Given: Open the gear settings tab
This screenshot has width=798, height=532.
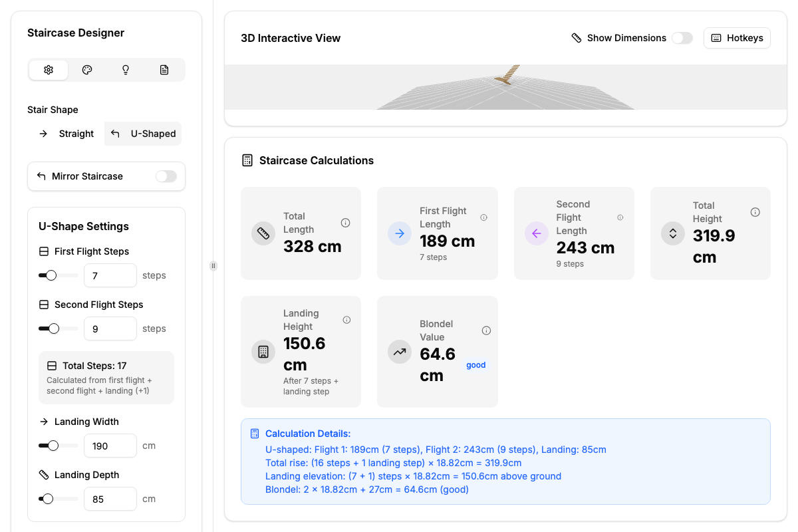Looking at the screenshot, I should (x=49, y=70).
